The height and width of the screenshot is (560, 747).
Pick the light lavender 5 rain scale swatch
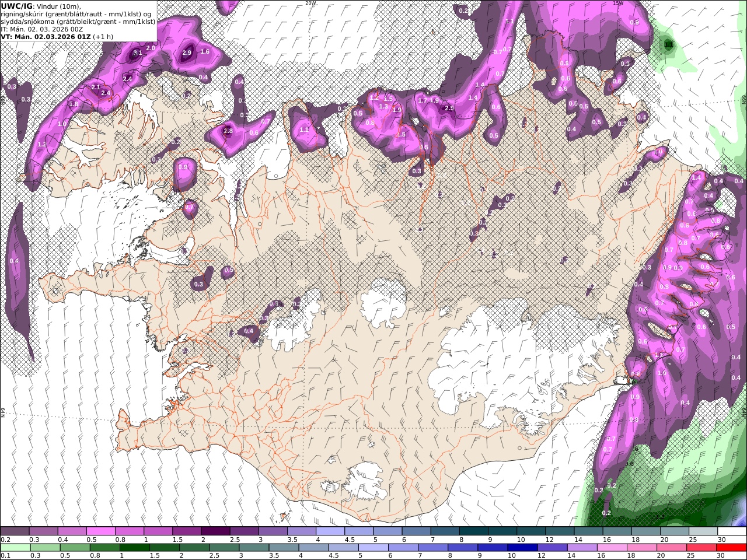[x=373, y=548]
